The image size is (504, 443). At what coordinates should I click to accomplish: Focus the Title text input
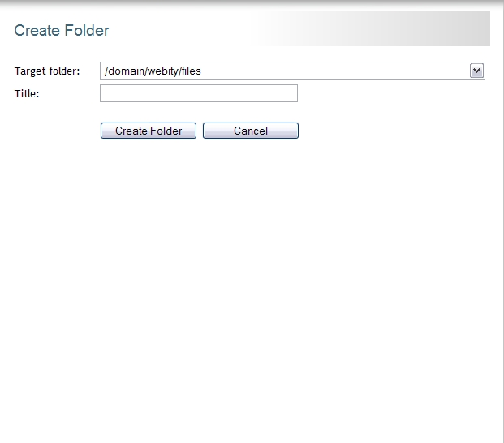(x=199, y=93)
